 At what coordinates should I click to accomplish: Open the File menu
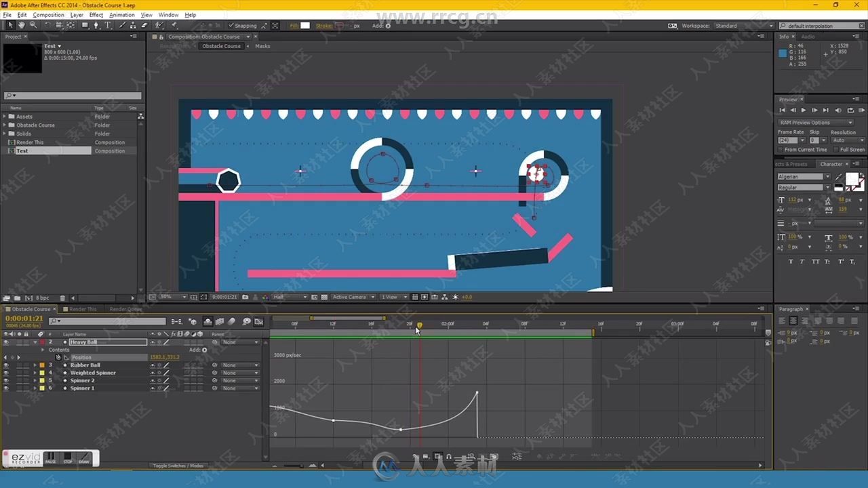7,14
